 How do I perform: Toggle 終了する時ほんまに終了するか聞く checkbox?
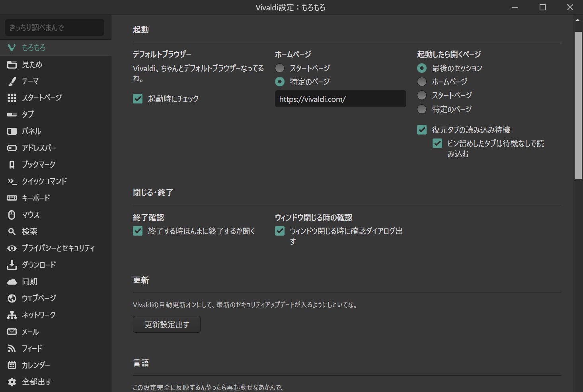tap(138, 231)
